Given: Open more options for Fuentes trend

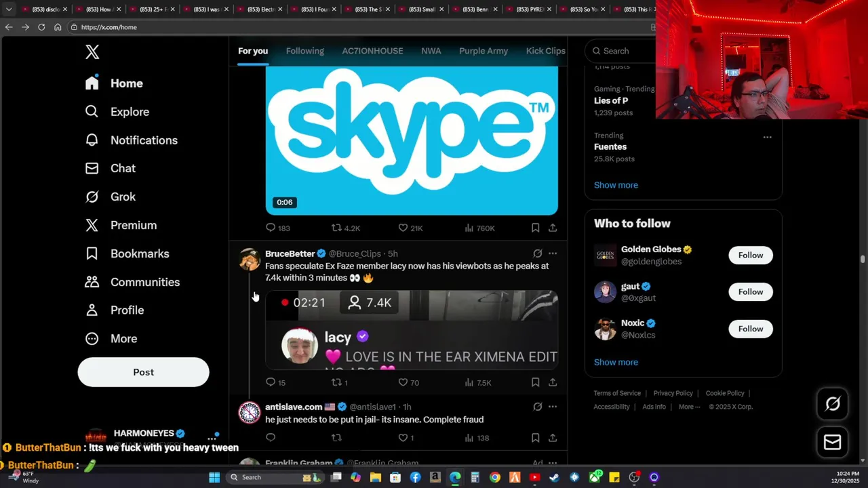Looking at the screenshot, I should pos(767,137).
